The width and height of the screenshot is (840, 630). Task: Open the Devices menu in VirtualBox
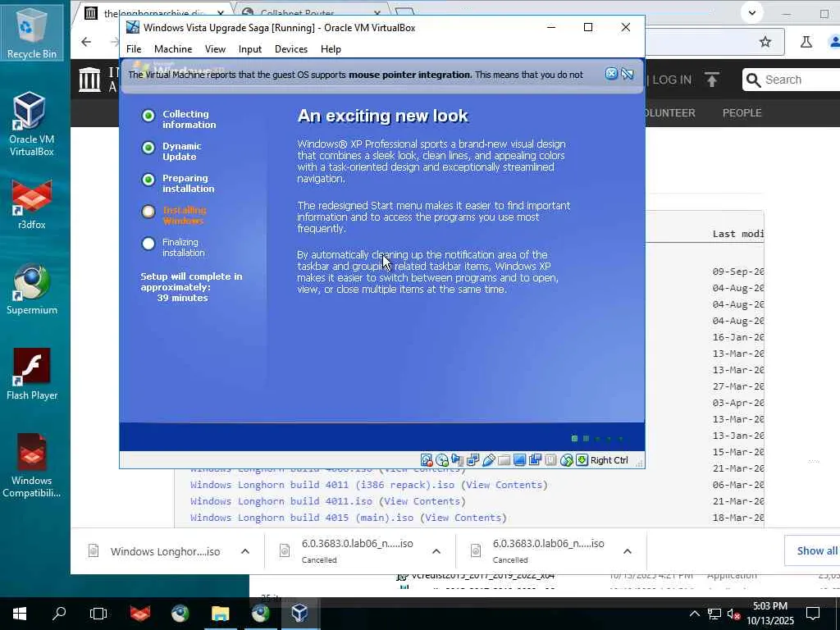[x=291, y=48]
